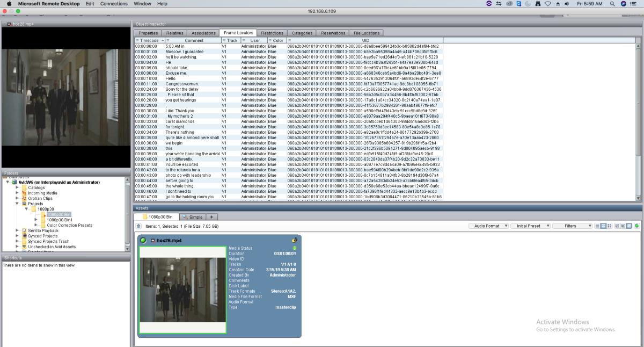Sort locators by Timecode column header
644x347 pixels.
coord(149,40)
